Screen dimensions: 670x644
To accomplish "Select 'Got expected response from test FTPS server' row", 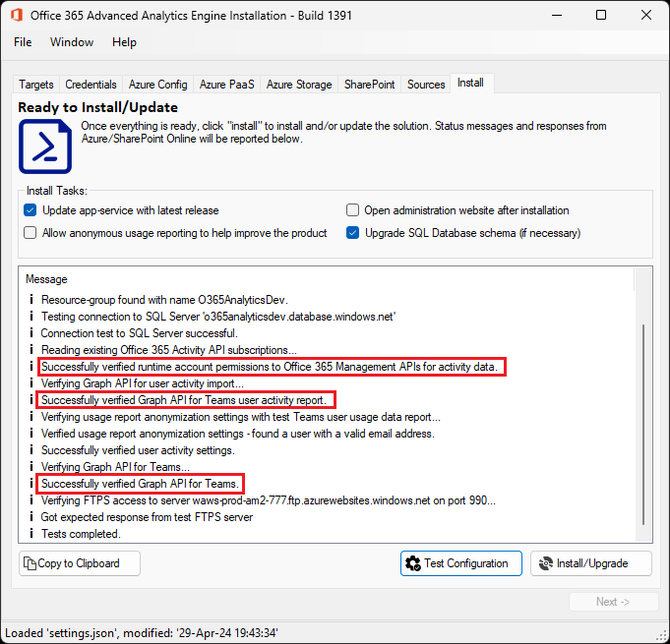I will (147, 517).
